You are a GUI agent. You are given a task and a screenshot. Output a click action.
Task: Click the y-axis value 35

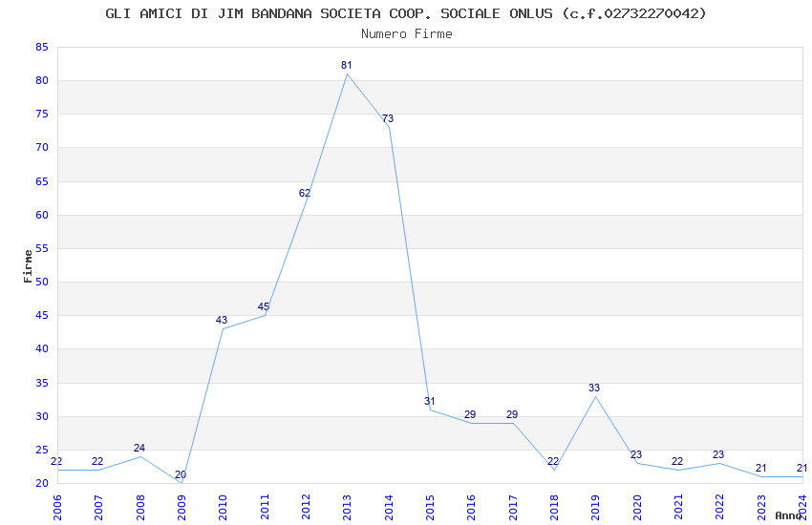pyautogui.click(x=42, y=384)
